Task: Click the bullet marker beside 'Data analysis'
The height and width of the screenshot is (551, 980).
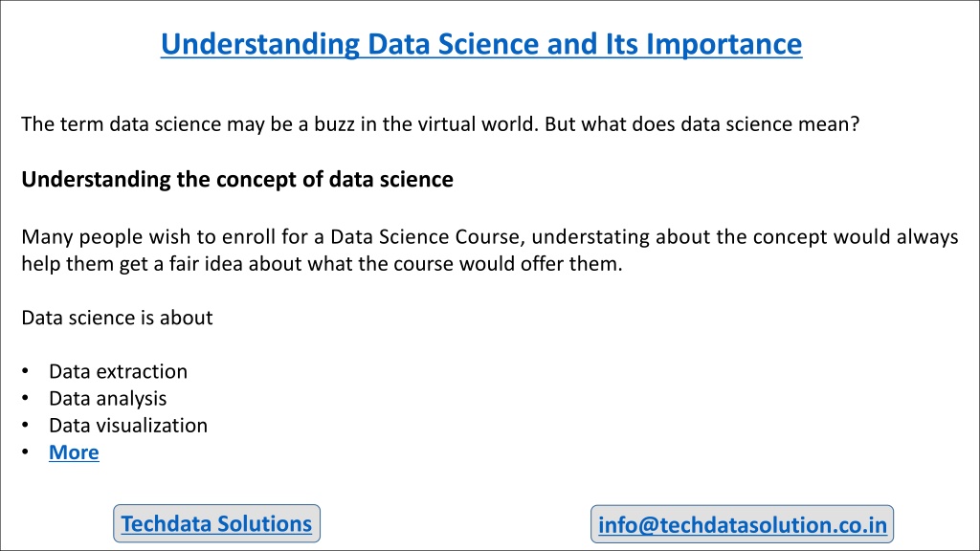Action: click(25, 398)
